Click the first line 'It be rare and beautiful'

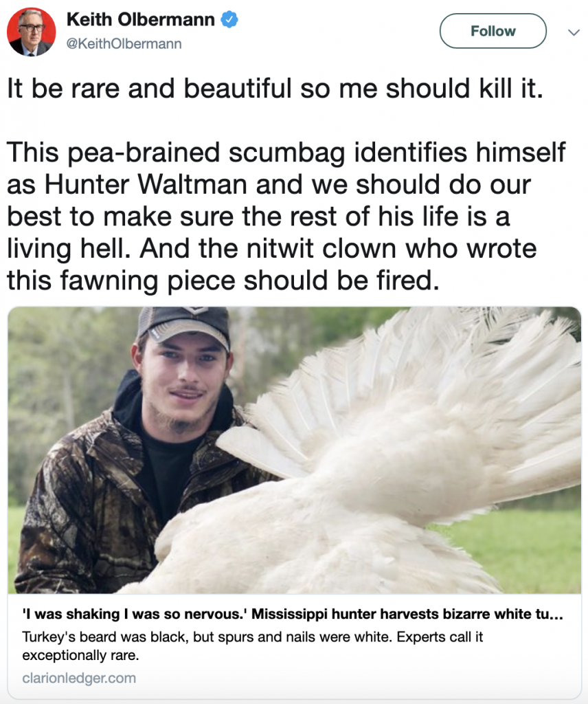(275, 88)
